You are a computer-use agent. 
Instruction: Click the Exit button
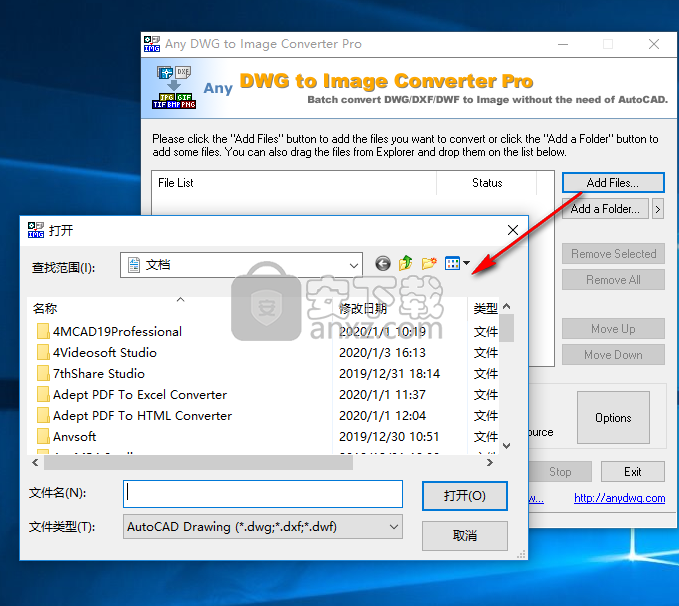pyautogui.click(x=633, y=472)
